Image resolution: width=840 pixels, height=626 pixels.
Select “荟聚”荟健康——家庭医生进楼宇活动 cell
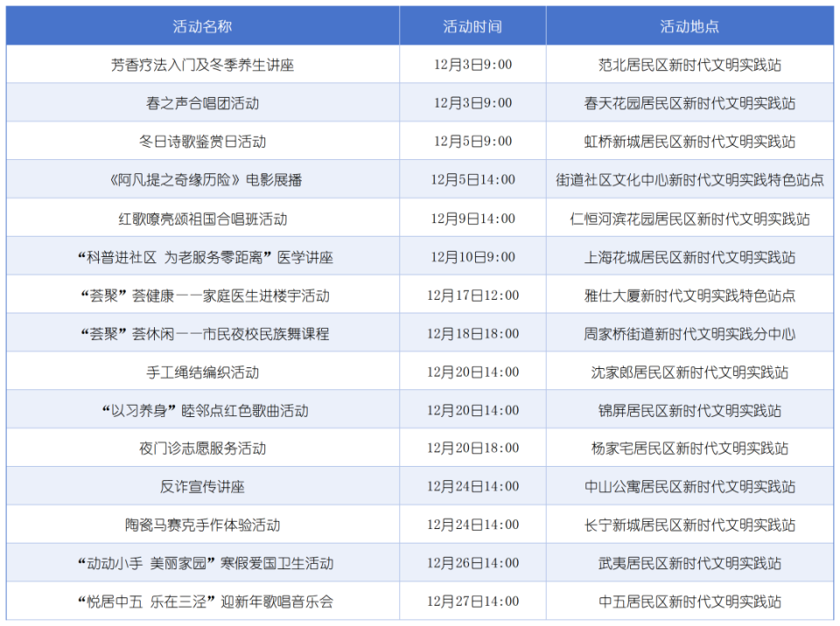pos(202,295)
